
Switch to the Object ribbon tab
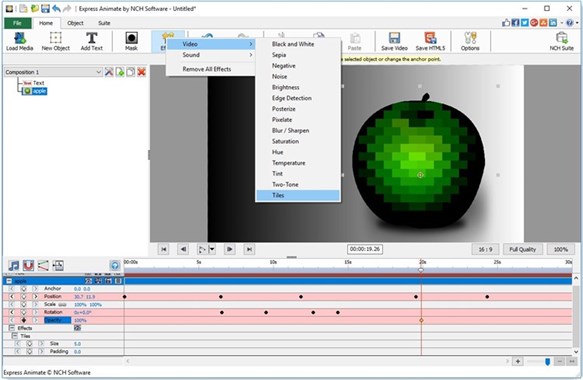tap(75, 23)
